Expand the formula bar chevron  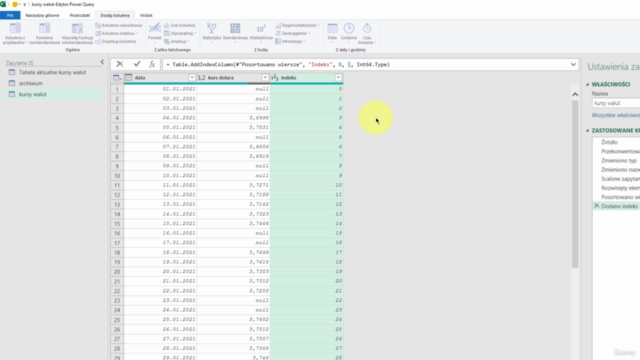pyautogui.click(x=573, y=64)
